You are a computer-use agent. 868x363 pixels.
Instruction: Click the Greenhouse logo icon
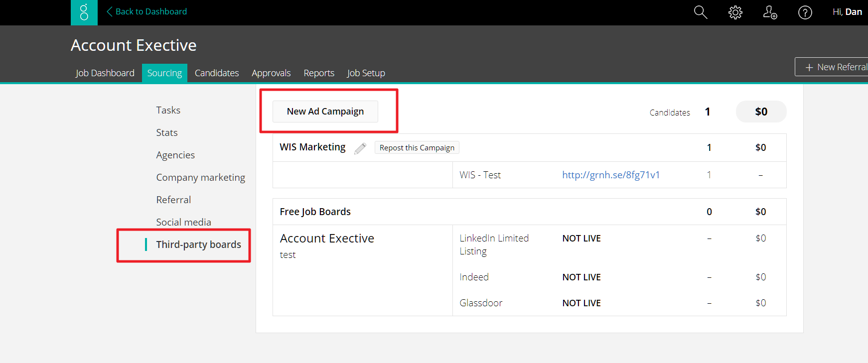click(x=84, y=12)
